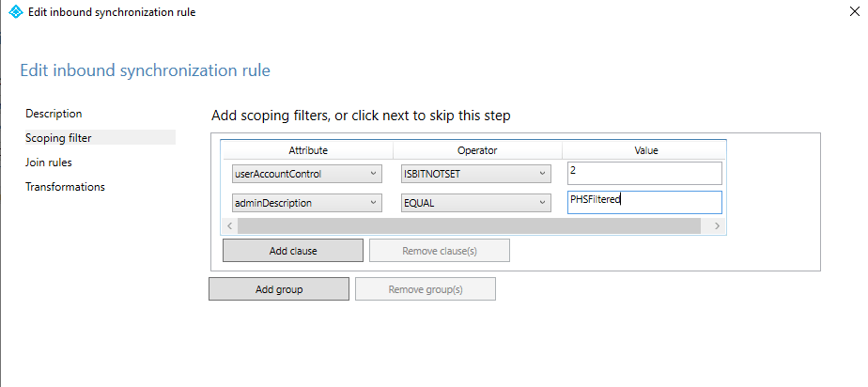Click the Add group button
This screenshot has height=387, width=868.
(278, 289)
